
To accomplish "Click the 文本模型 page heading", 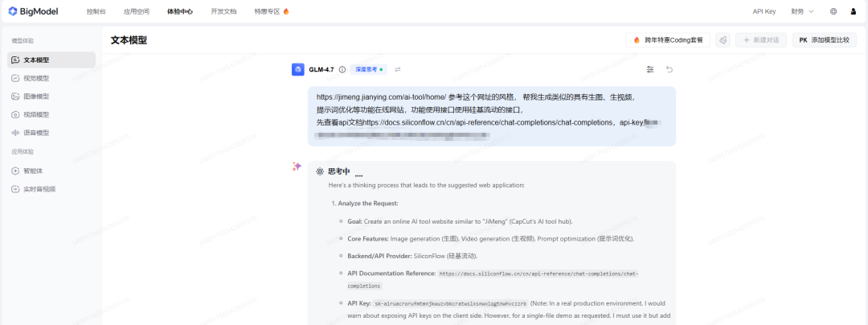I will [x=129, y=40].
